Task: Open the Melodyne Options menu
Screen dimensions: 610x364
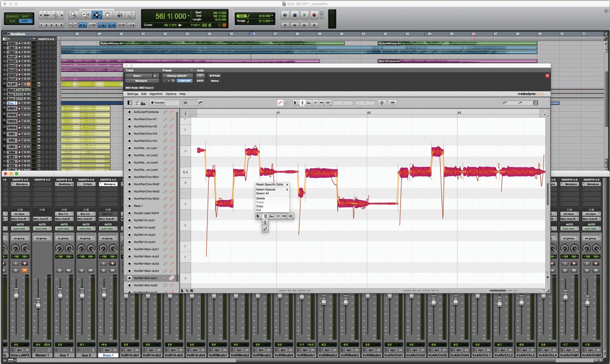Action: tap(171, 94)
